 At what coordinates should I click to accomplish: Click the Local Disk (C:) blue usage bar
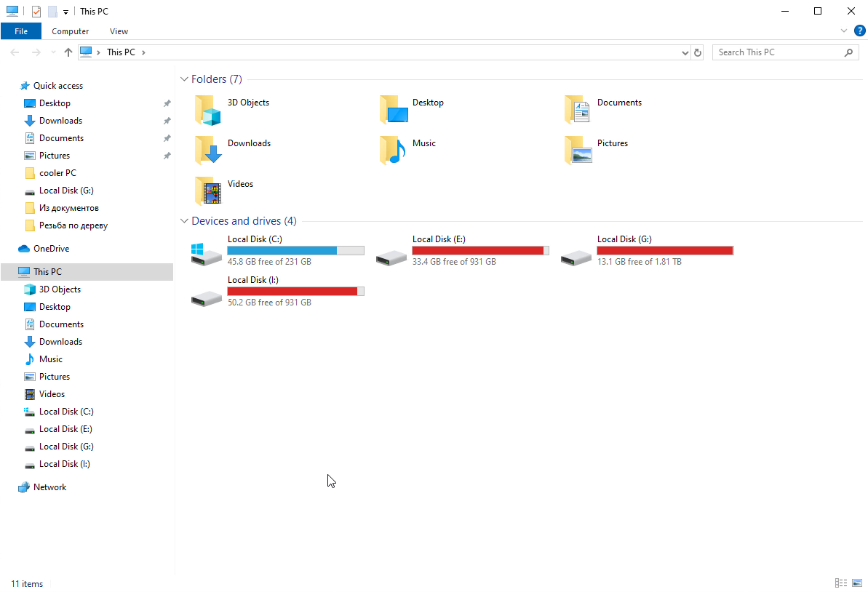(x=295, y=251)
